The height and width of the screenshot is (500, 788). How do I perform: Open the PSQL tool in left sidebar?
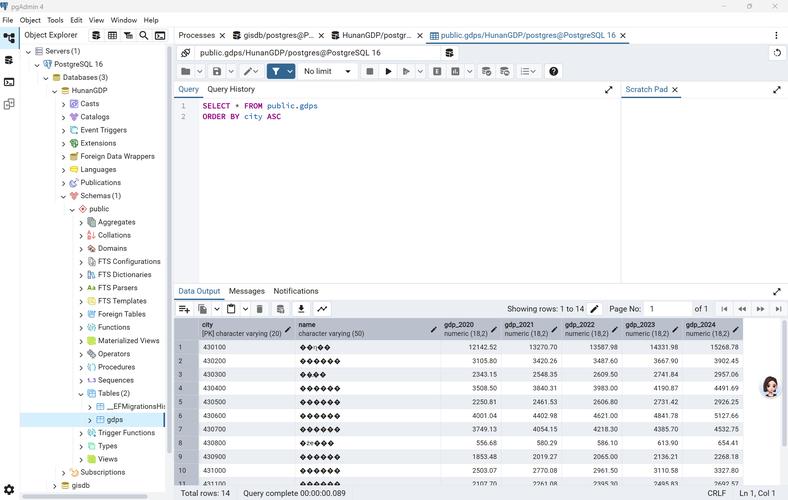9,82
